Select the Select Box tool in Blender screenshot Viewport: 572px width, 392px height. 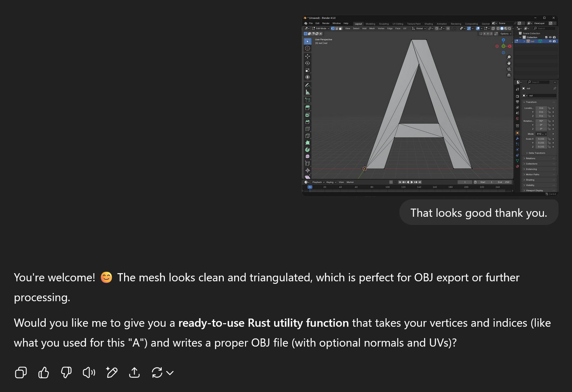coord(307,42)
